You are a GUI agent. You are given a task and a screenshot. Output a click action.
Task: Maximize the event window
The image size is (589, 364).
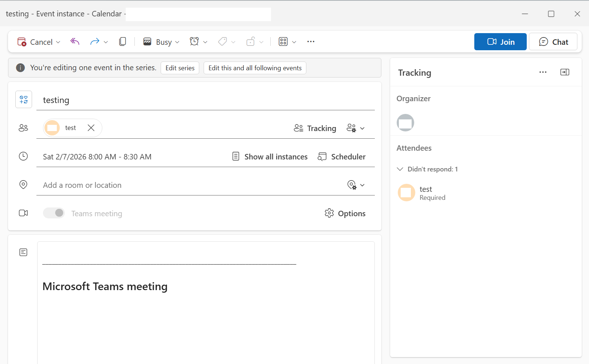point(551,14)
